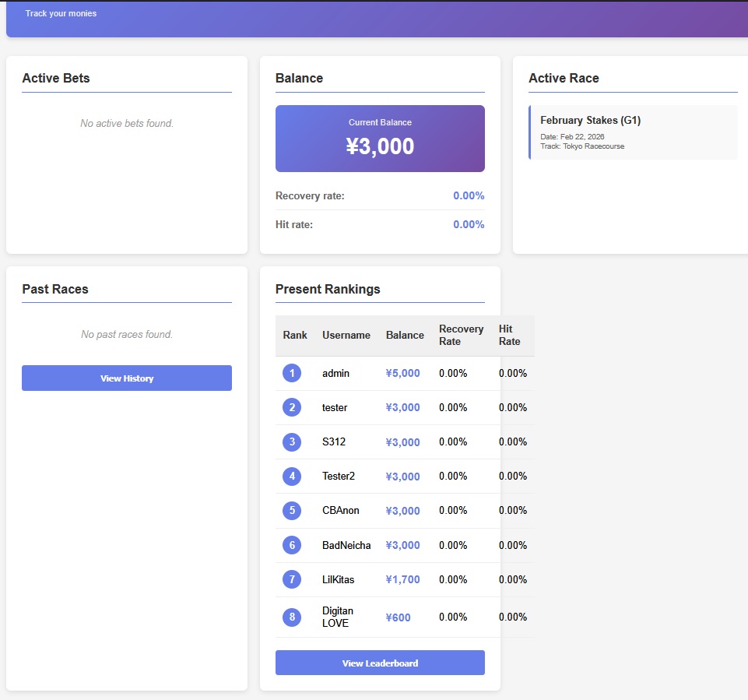Click the Active Bets heading

tap(56, 79)
